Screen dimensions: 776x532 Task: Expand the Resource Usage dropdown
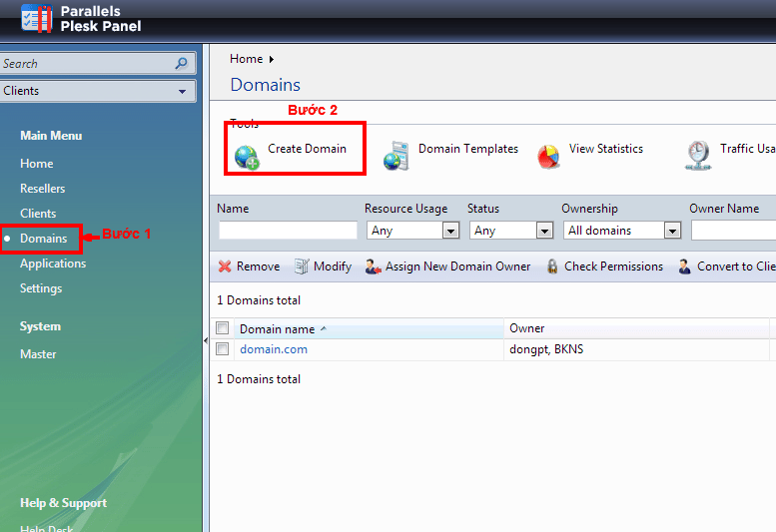coord(450,231)
